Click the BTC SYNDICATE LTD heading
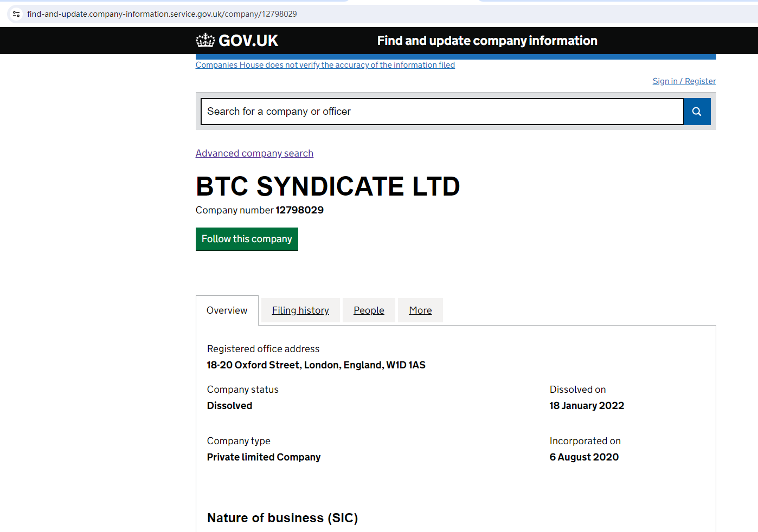Image resolution: width=758 pixels, height=532 pixels. (327, 186)
